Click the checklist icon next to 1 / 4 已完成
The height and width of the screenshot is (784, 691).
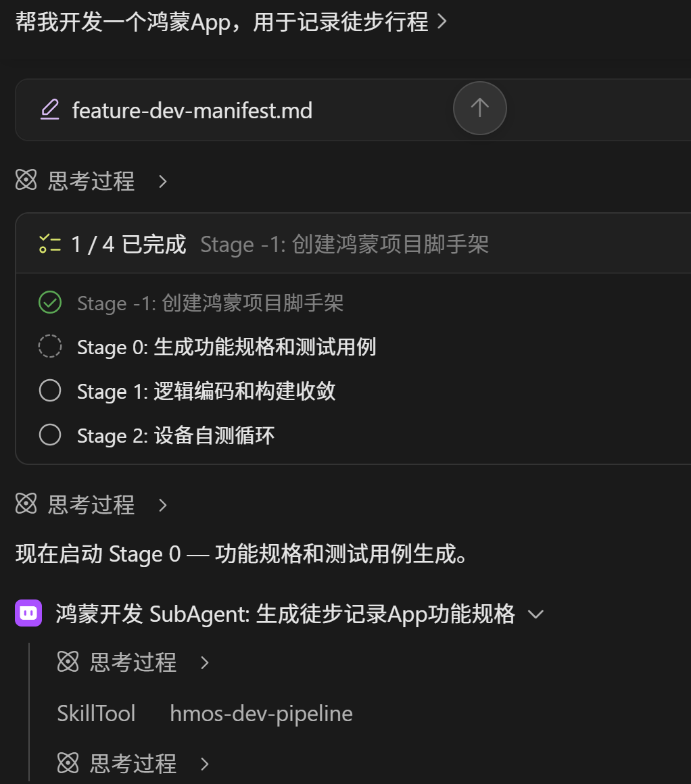[49, 244]
